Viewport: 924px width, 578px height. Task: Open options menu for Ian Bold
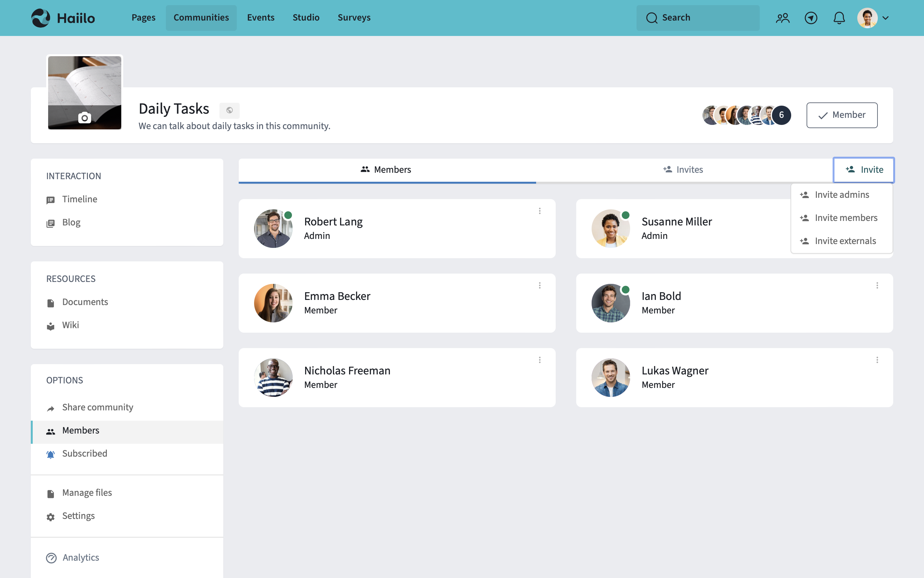point(877,285)
